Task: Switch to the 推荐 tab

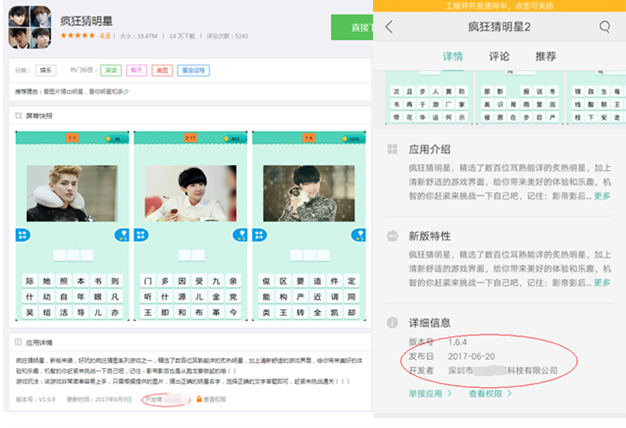Action: click(545, 57)
